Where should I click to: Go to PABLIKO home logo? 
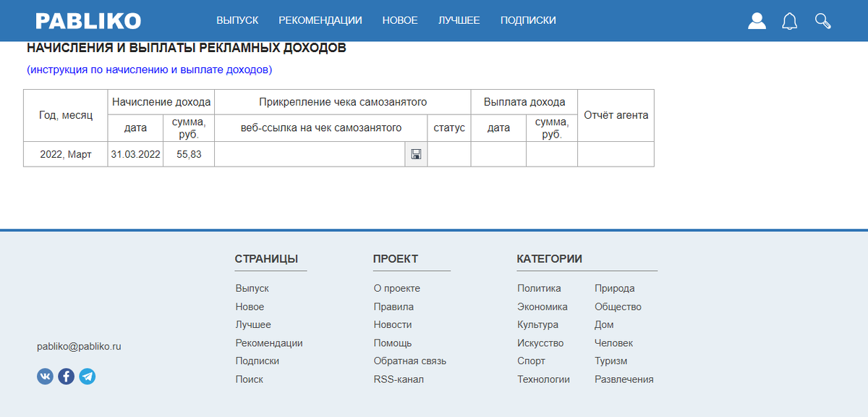click(x=88, y=21)
